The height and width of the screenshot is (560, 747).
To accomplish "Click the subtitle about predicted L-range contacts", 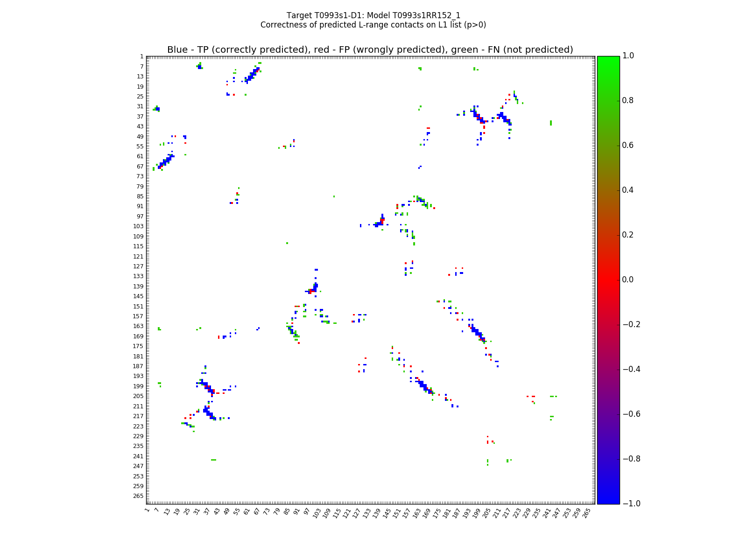I will [373, 25].
